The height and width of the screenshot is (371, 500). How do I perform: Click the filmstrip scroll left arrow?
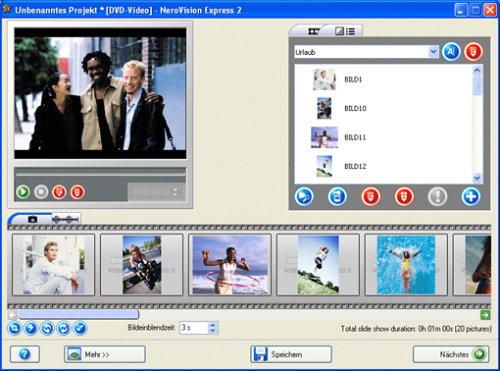click(x=13, y=314)
